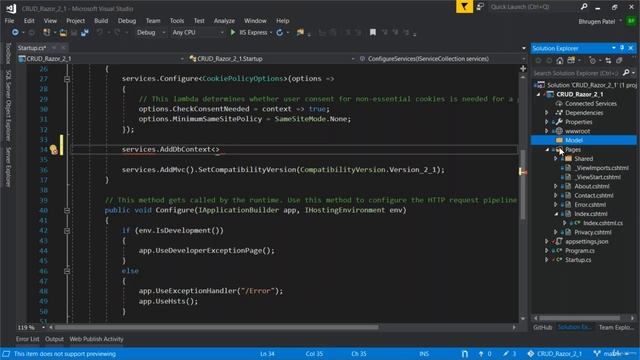Click the yellow notification filter icon
The height and width of the screenshot is (360, 640).
tap(464, 7)
